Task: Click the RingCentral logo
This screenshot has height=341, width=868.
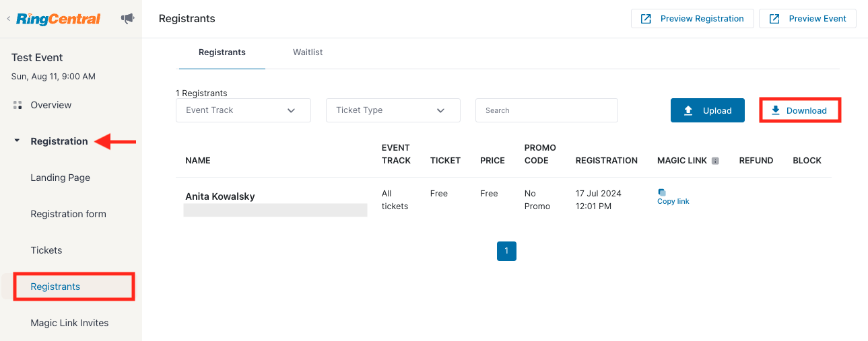Action: pyautogui.click(x=59, y=19)
